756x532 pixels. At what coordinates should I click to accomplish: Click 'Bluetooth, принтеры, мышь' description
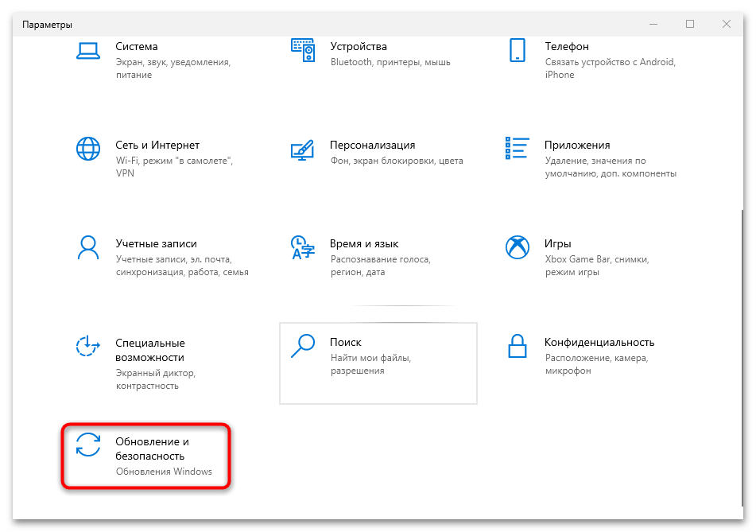(x=390, y=62)
